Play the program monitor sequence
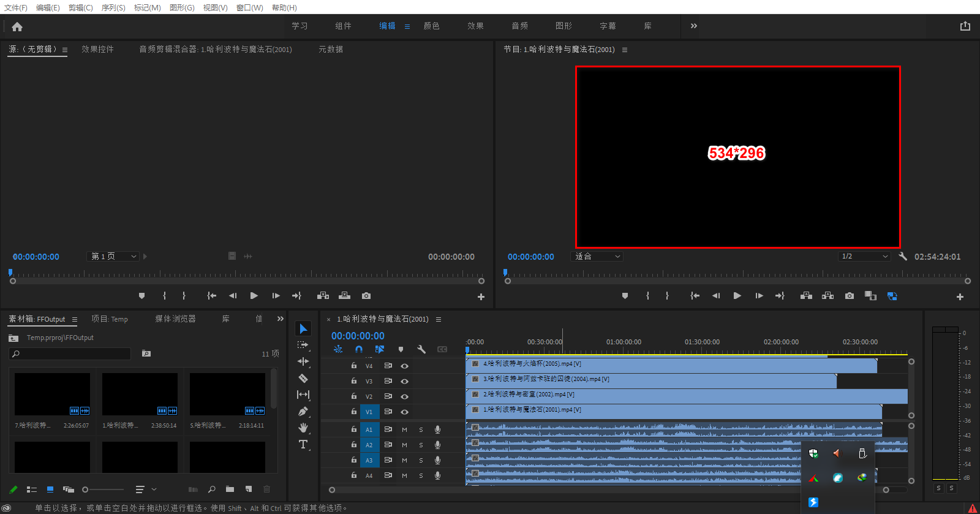This screenshot has width=980, height=514. click(737, 296)
